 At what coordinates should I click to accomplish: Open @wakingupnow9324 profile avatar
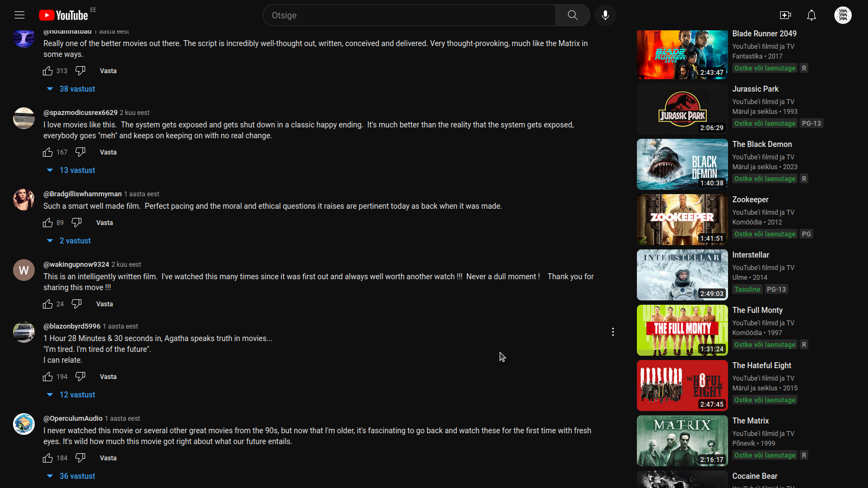click(x=24, y=270)
